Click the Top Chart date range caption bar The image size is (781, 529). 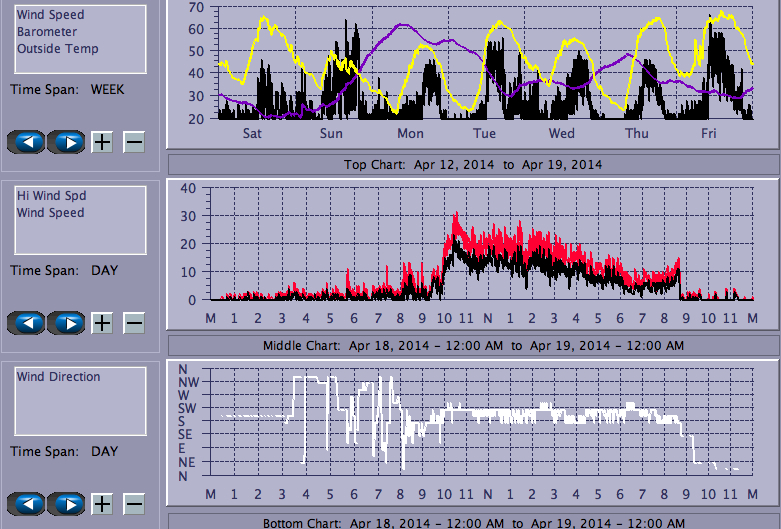point(473,164)
